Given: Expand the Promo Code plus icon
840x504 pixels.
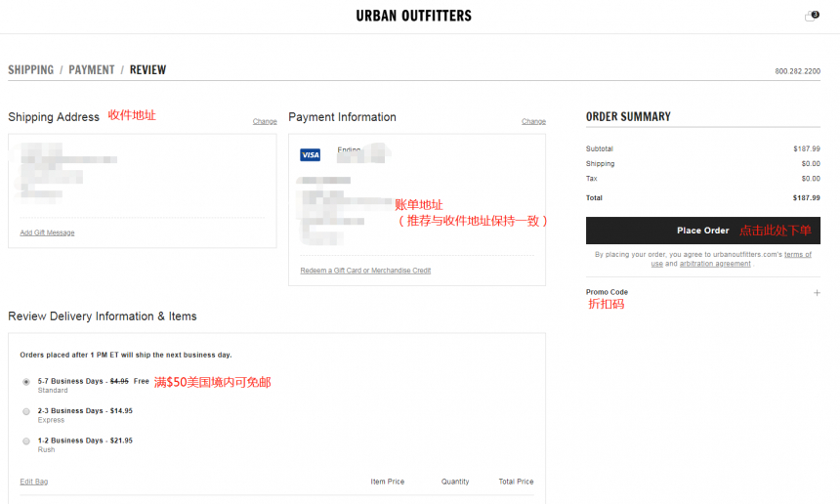Looking at the screenshot, I should click(x=817, y=292).
